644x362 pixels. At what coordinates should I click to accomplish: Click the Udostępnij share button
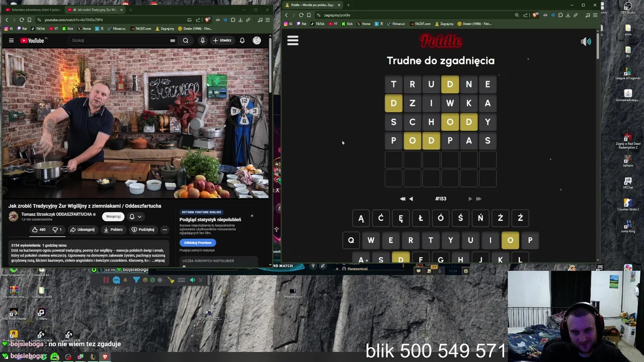point(83,230)
